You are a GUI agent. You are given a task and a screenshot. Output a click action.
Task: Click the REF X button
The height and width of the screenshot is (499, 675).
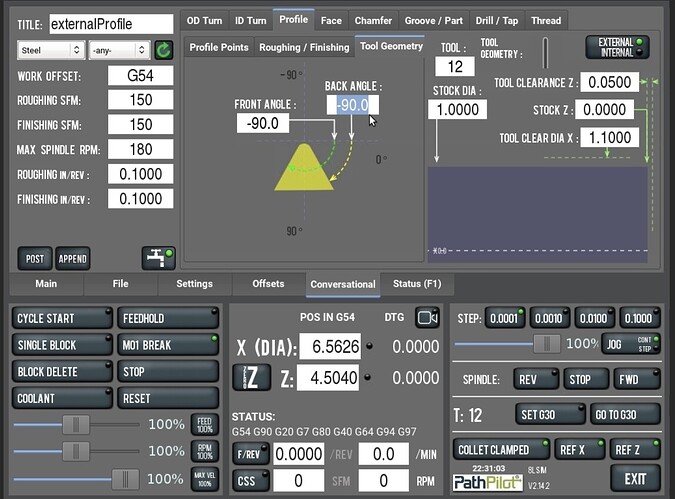(579, 450)
